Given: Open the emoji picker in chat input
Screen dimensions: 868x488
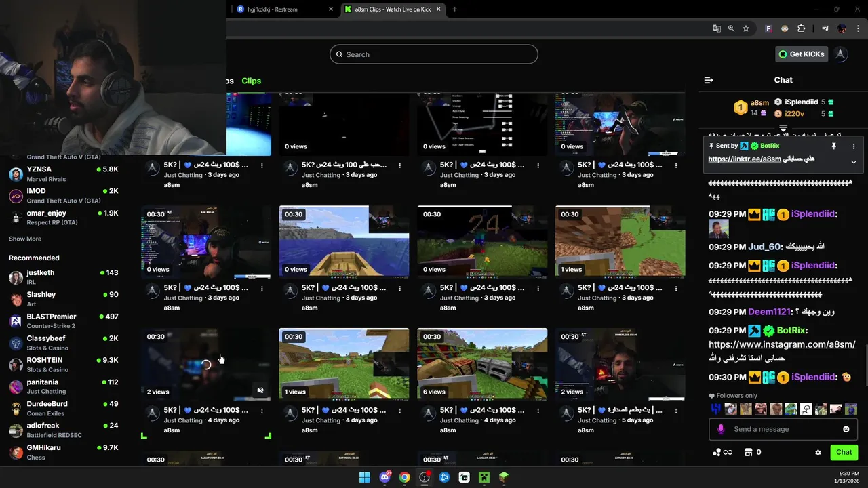Looking at the screenshot, I should coord(846,429).
